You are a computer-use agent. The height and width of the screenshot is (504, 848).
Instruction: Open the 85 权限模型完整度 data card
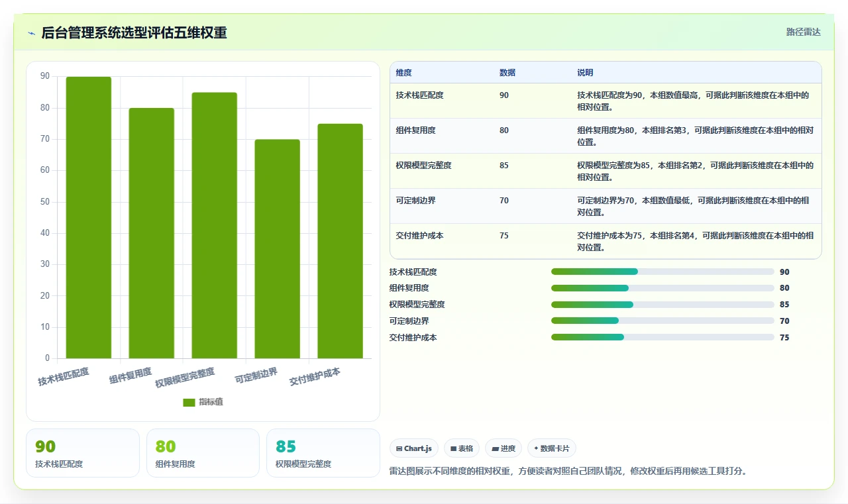323,453
